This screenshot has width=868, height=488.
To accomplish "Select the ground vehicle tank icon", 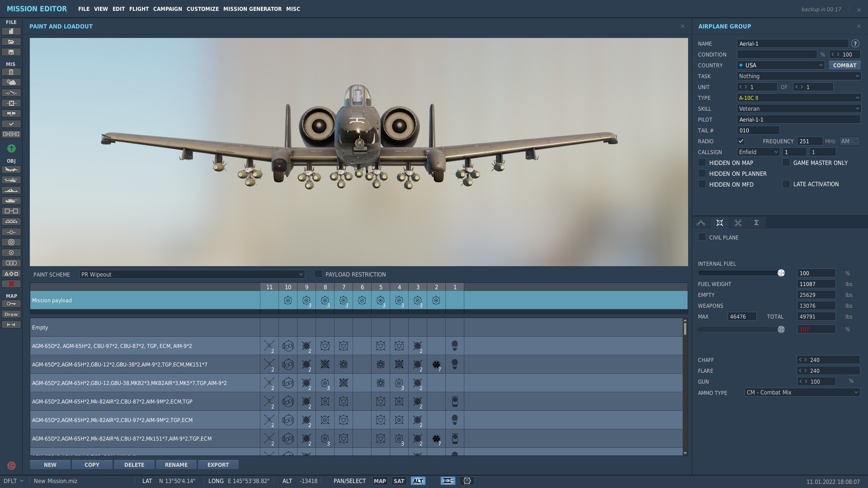I will (11, 201).
